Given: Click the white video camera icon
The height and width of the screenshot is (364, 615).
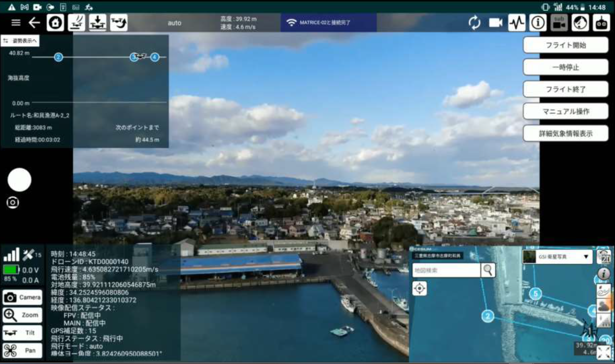Looking at the screenshot, I should click(495, 22).
